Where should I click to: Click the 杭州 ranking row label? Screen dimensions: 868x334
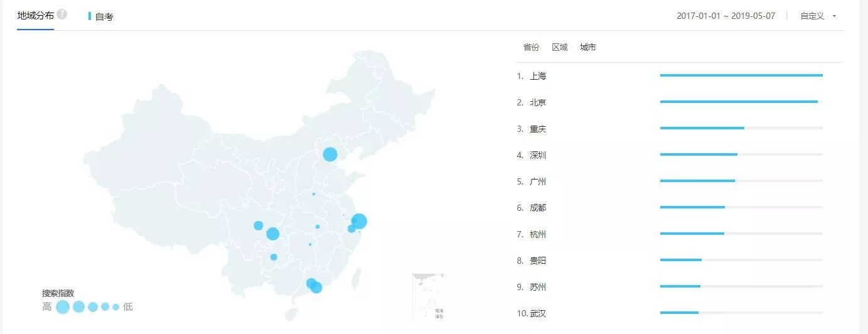[x=538, y=234]
